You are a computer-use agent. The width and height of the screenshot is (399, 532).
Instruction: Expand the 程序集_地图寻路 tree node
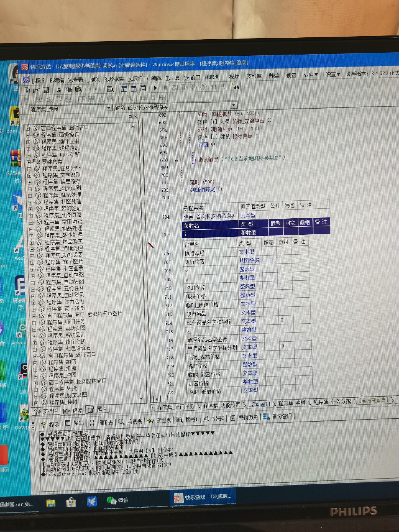click(x=30, y=216)
